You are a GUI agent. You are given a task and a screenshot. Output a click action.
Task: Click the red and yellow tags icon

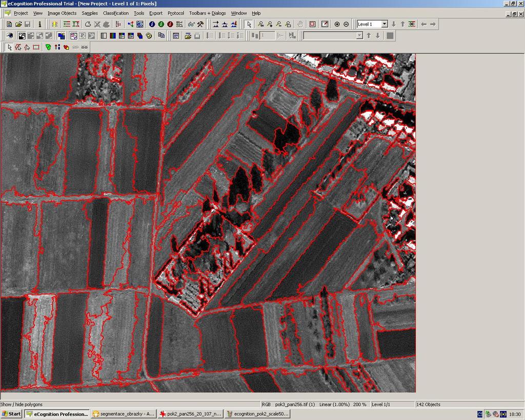click(x=66, y=47)
